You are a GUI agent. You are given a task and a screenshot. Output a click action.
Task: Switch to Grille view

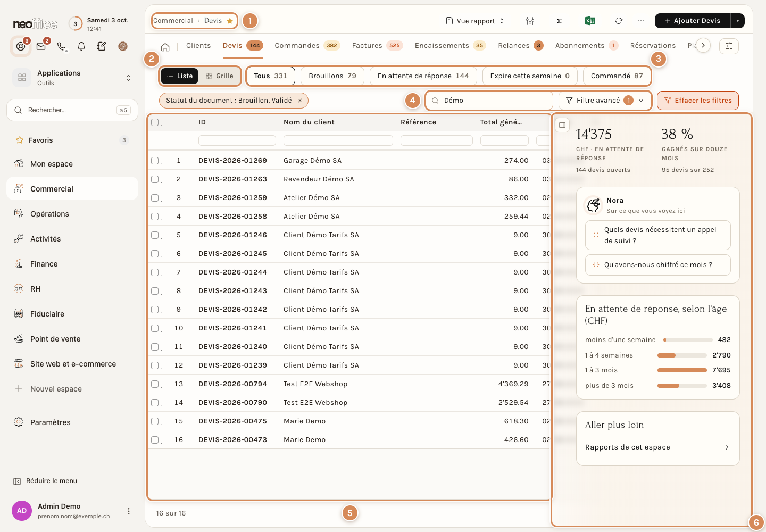(219, 76)
